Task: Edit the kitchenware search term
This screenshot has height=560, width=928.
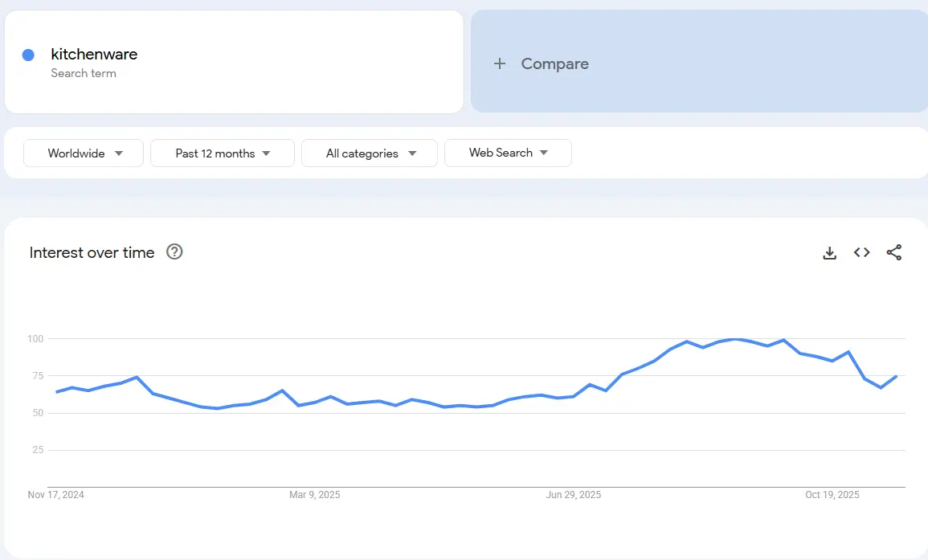Action: (x=94, y=55)
